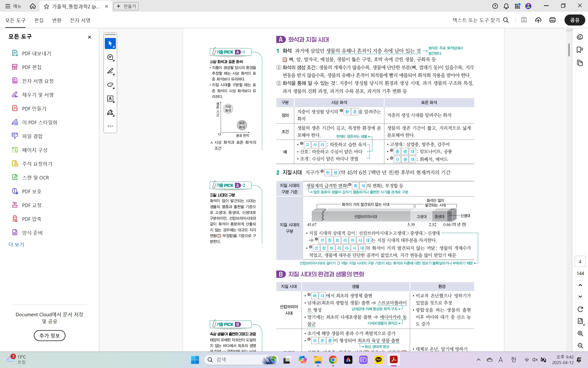Close the 모든 도구 panel
Viewport: 588px width, 368px height.
click(89, 37)
